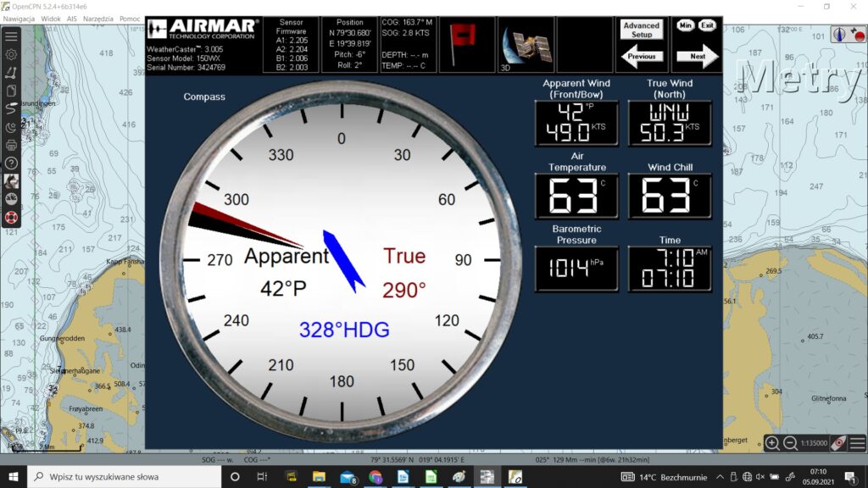This screenshot has height=488, width=868.
Task: Click the True Wind readout display
Action: (x=670, y=124)
